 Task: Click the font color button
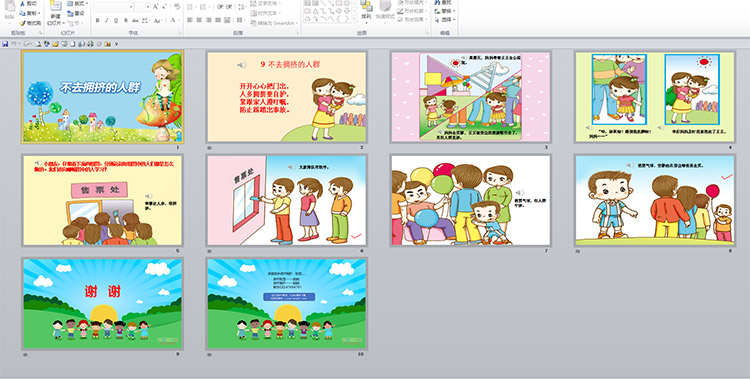[x=172, y=20]
